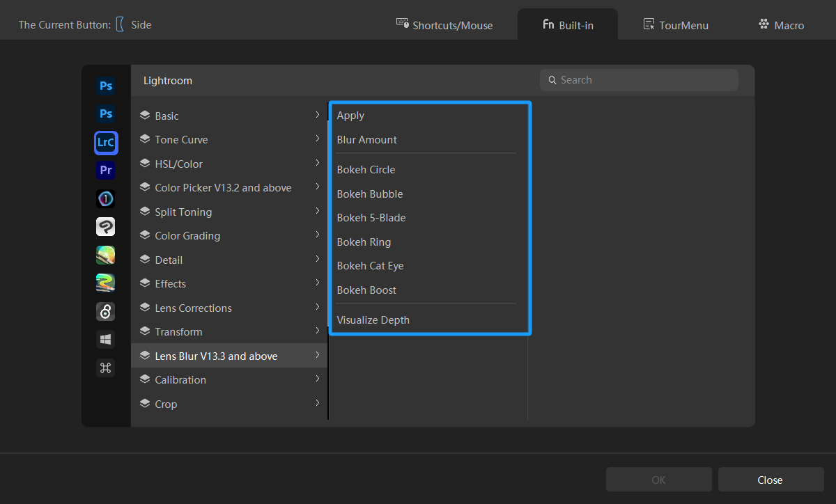Click the layers icon beside Basic
This screenshot has width=836, height=504.
pos(145,116)
